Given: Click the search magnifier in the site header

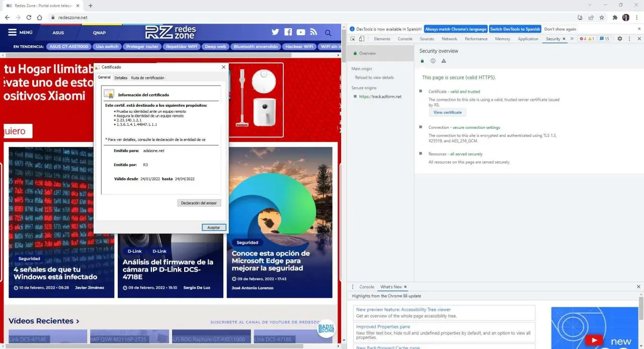Looking at the screenshot, I should click(328, 32).
